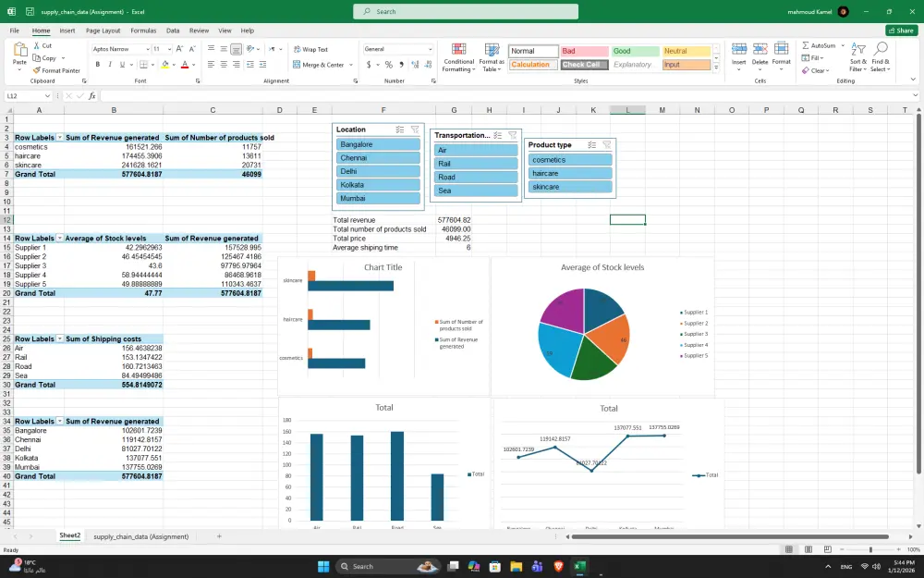Switch to the Data ribbon tab
The height and width of the screenshot is (578, 924).
[x=172, y=30]
